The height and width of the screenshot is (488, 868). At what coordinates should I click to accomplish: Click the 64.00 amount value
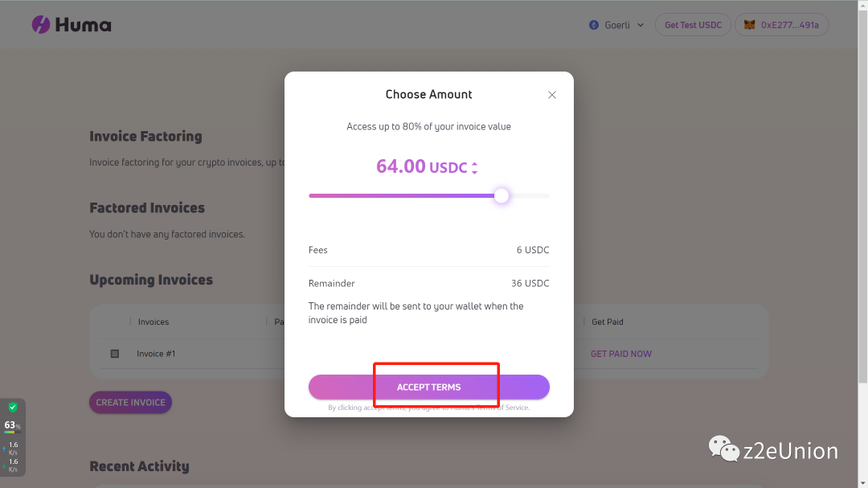(401, 166)
